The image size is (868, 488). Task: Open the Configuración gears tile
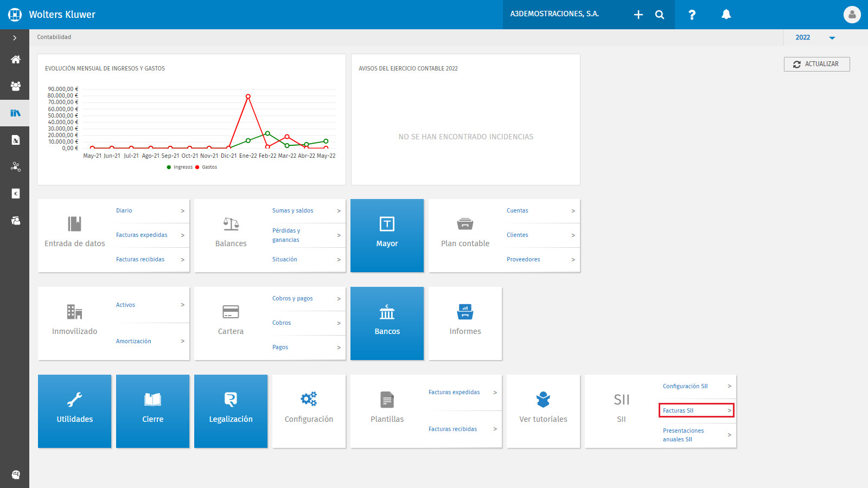coord(309,411)
